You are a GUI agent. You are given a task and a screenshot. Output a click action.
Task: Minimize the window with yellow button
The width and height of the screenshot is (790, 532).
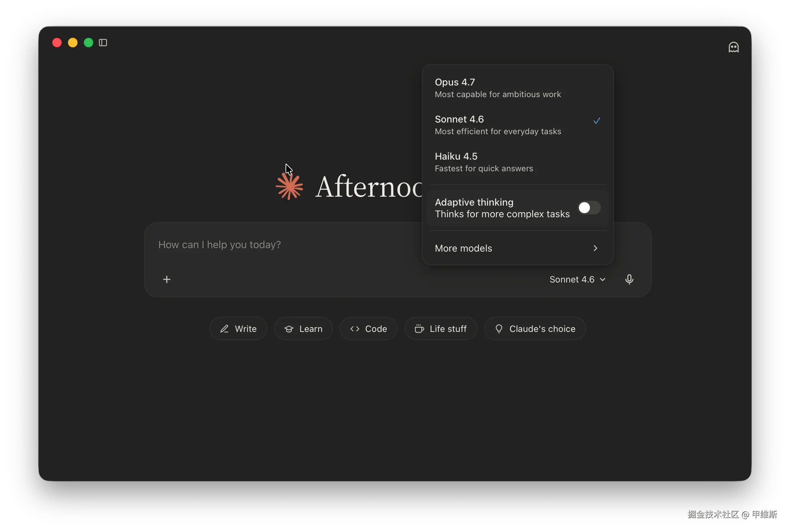(x=73, y=43)
